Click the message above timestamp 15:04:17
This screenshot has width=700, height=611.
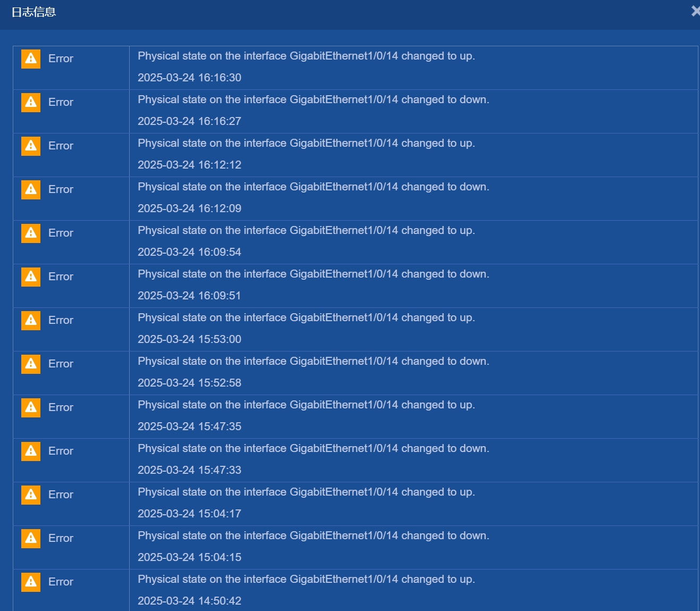coord(306,492)
